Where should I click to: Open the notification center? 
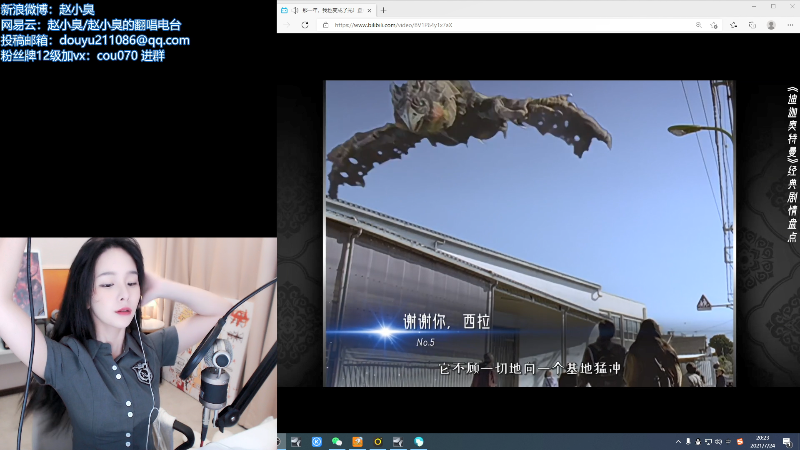(x=787, y=442)
